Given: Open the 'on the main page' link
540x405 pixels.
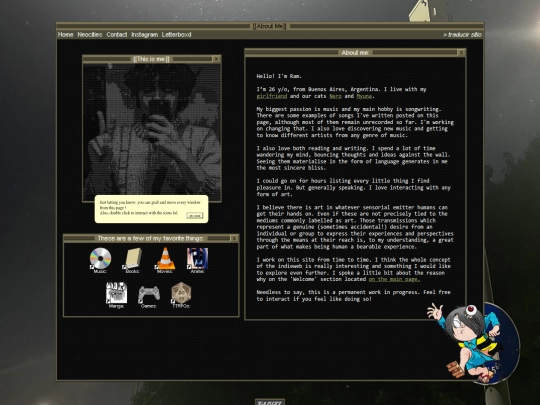Looking at the screenshot, I should point(394,279).
